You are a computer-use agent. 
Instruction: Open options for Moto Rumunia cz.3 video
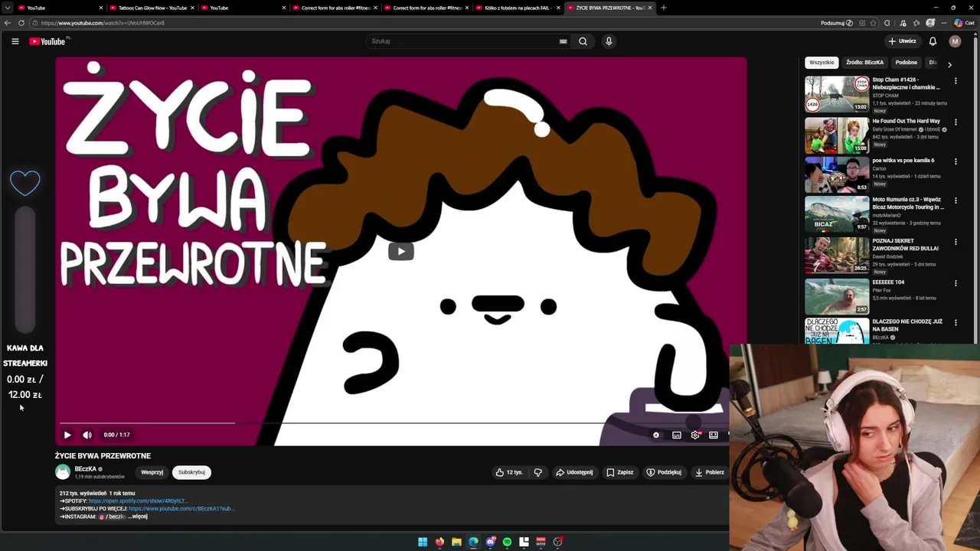tap(955, 201)
